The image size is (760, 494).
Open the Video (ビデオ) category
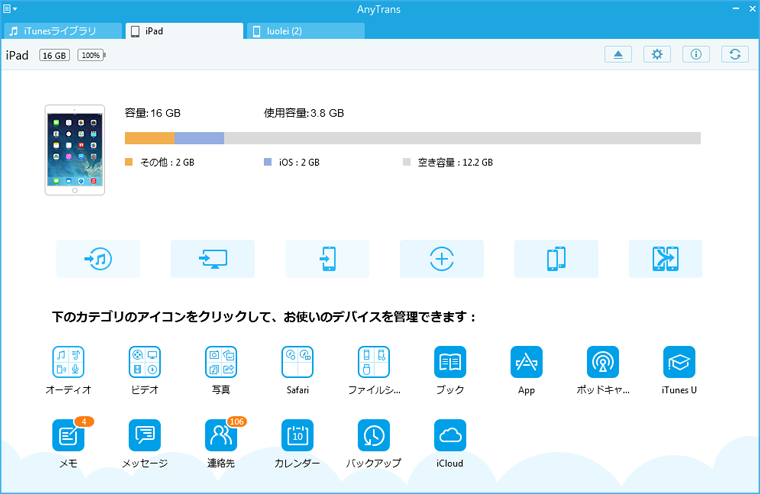coord(144,362)
